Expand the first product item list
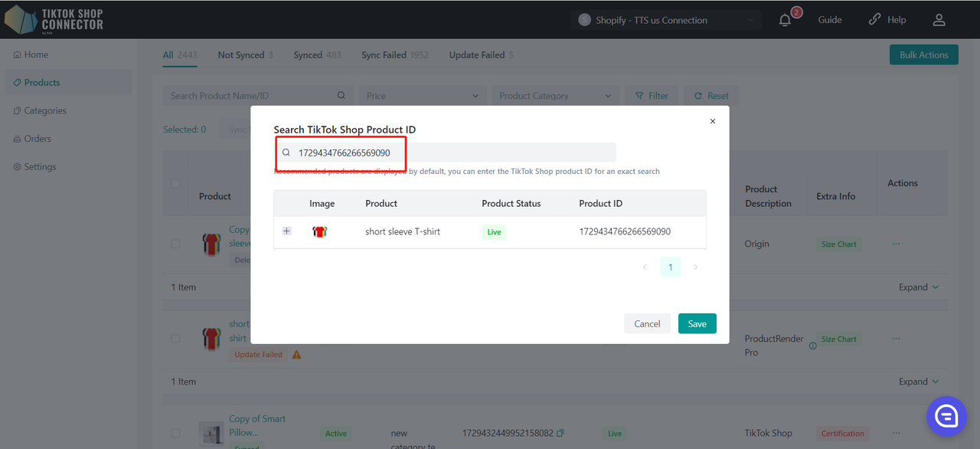980x449 pixels. pos(918,287)
